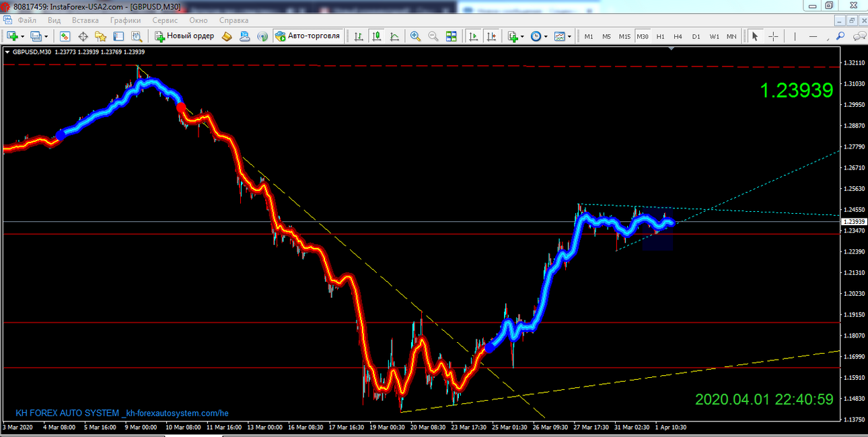Toggle chart auto-scroll icon
Image resolution: width=868 pixels, height=437 pixels.
point(474,36)
